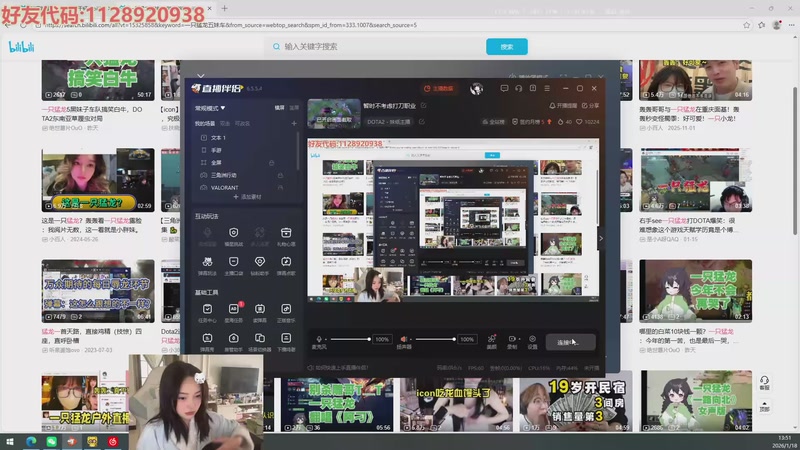Open the 全站榜 ranking link
The width and height of the screenshot is (800, 450).
tap(493, 122)
